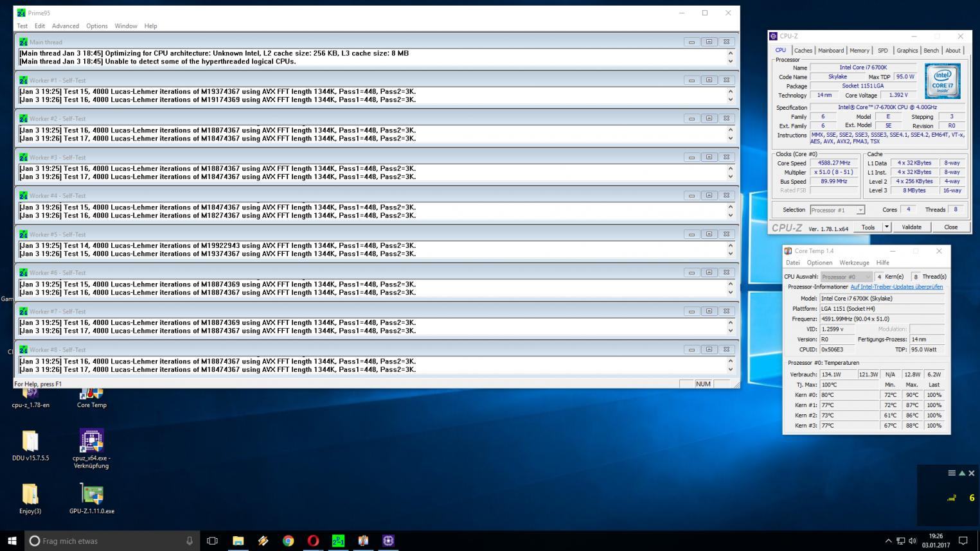
Task: Switch to the Caches tab in CPU-Z
Action: coord(803,50)
